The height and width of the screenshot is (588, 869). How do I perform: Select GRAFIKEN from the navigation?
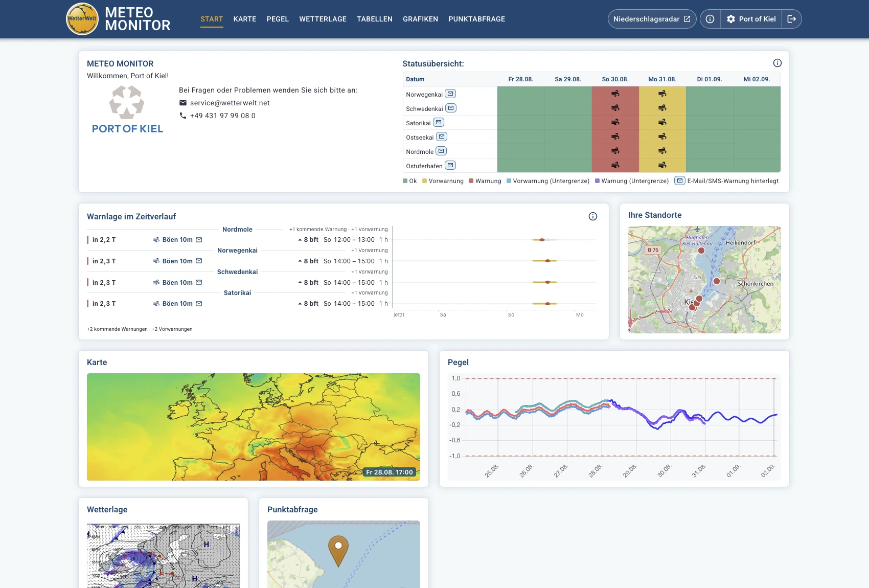(x=420, y=19)
